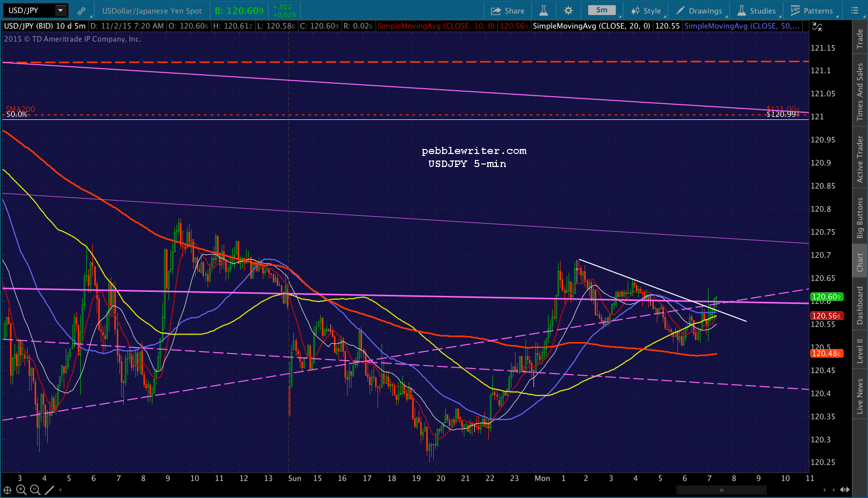Toggle the price axis scale icon

point(817,27)
